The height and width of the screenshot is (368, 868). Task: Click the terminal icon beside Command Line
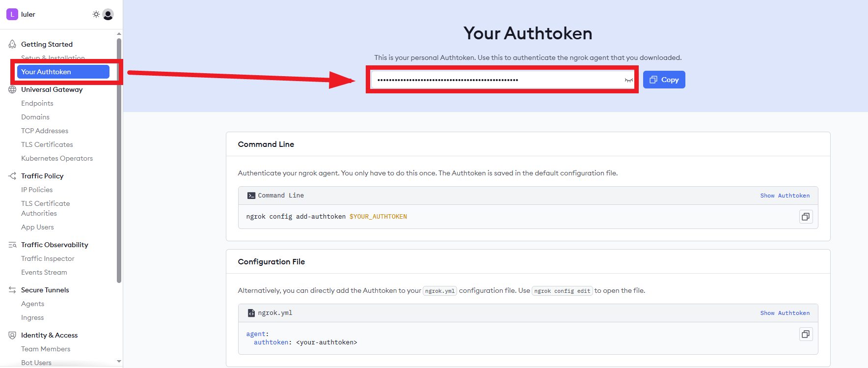tap(251, 196)
